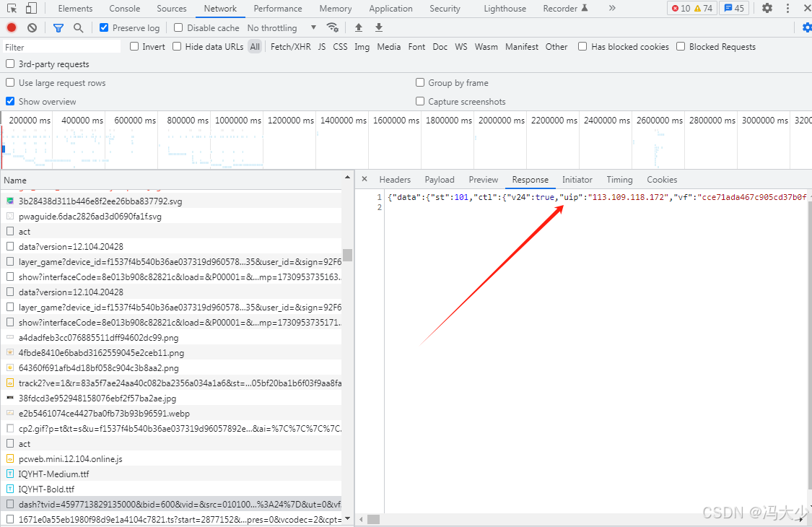Open the DevTools three-dot menu

pyautogui.click(x=787, y=8)
